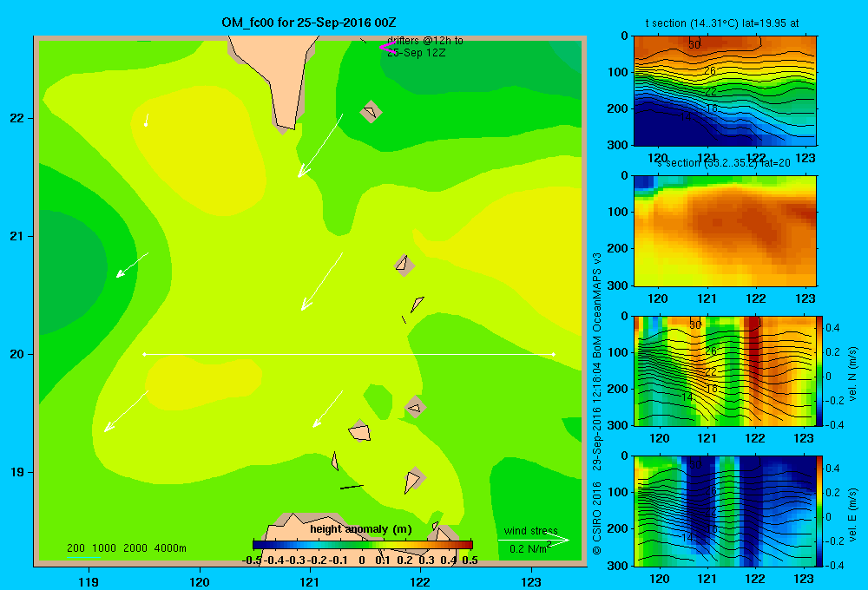Click the height anomaly color bar

(363, 545)
